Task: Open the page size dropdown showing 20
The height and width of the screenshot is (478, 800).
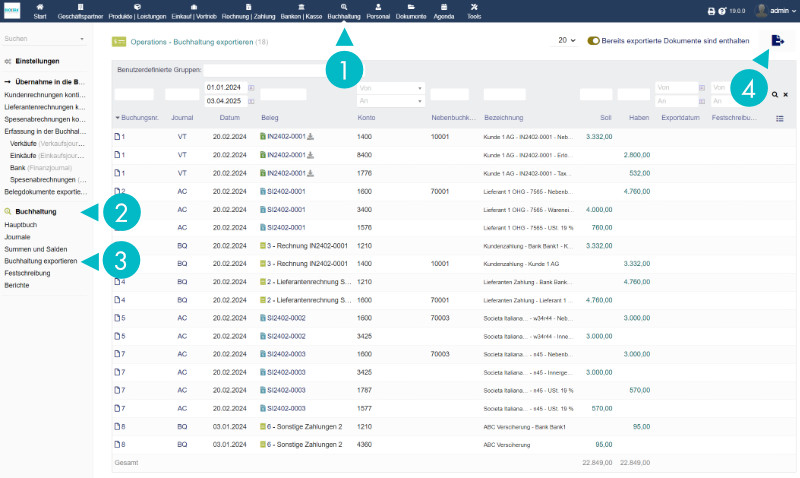Action: 566,40
